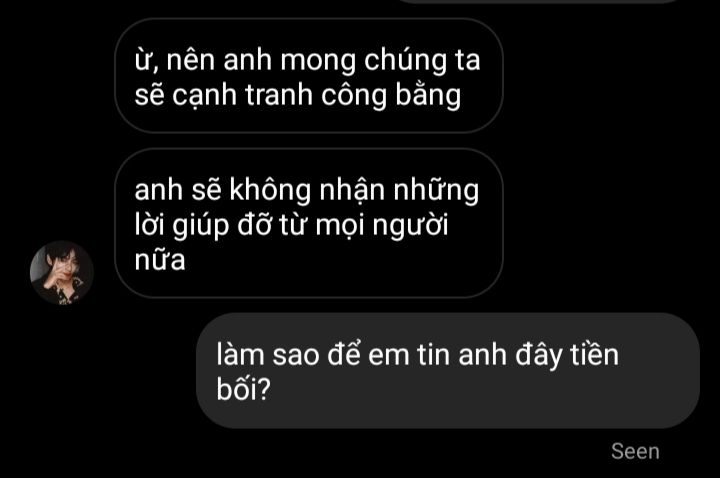The image size is (720, 478).
Task: Click the words 'từ mọi người'
Action: click(364, 225)
